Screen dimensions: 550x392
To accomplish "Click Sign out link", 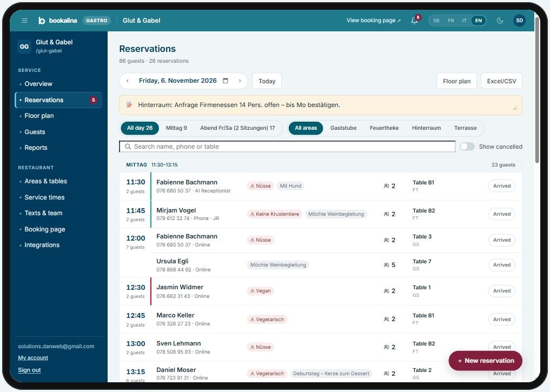I will (x=29, y=370).
